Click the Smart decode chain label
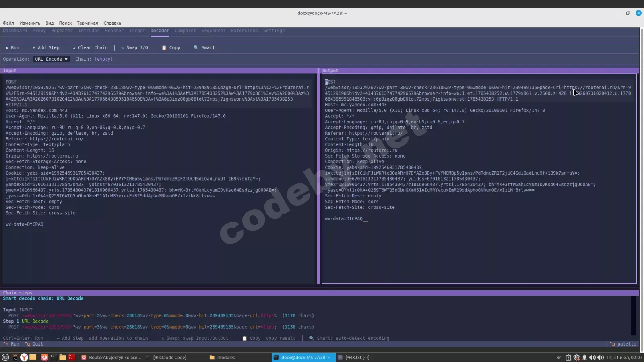This screenshot has height=362, width=644. tap(43, 298)
